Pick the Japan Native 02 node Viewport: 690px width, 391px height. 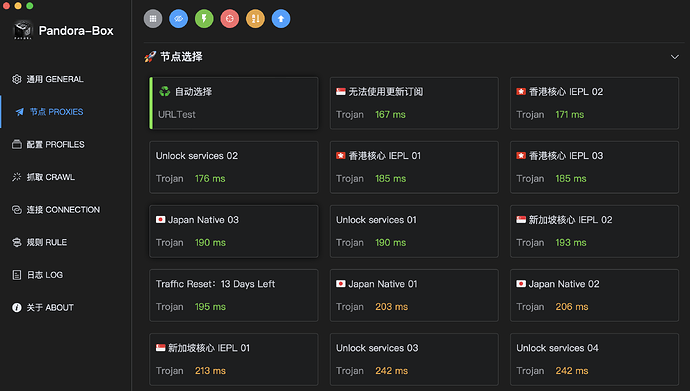pos(595,296)
